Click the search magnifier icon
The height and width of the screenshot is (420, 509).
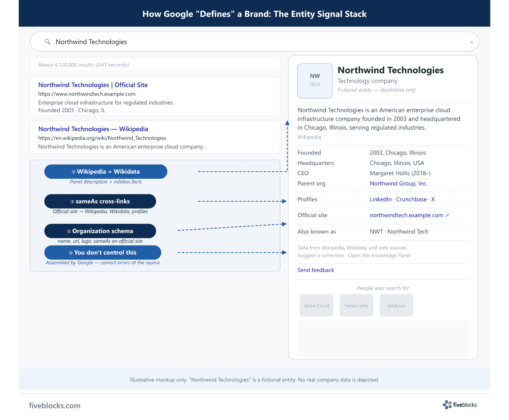(x=47, y=42)
